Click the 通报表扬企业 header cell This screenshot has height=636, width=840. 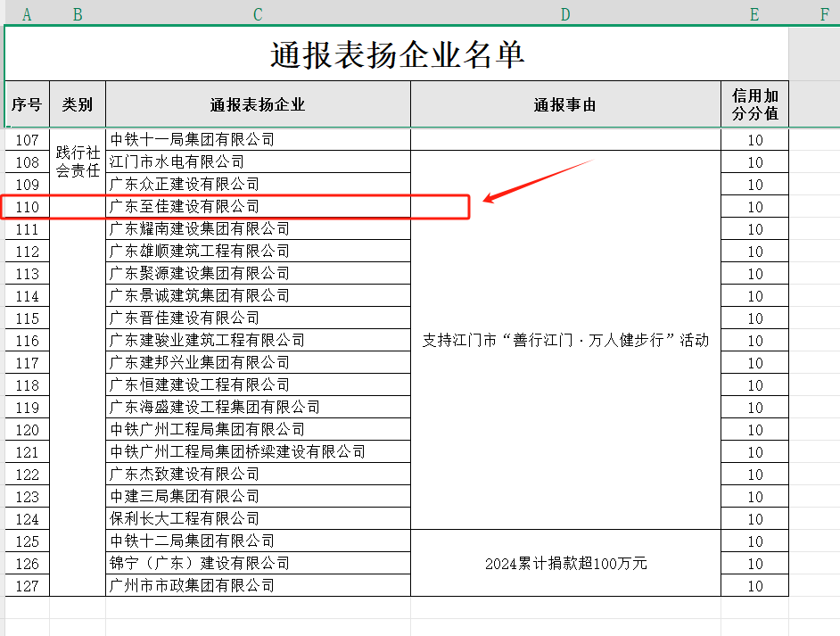[258, 104]
